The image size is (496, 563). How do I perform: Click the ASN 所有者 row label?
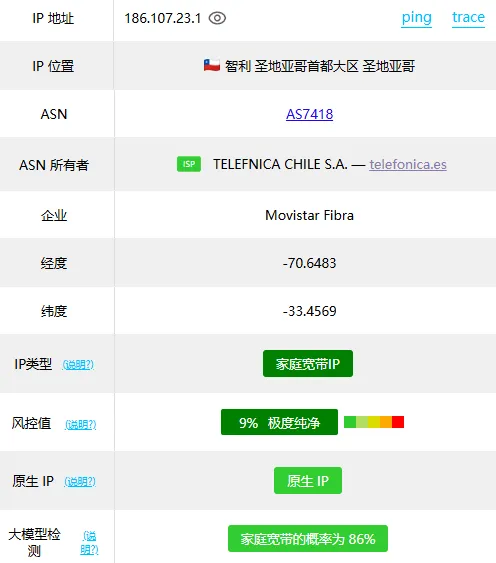54,165
